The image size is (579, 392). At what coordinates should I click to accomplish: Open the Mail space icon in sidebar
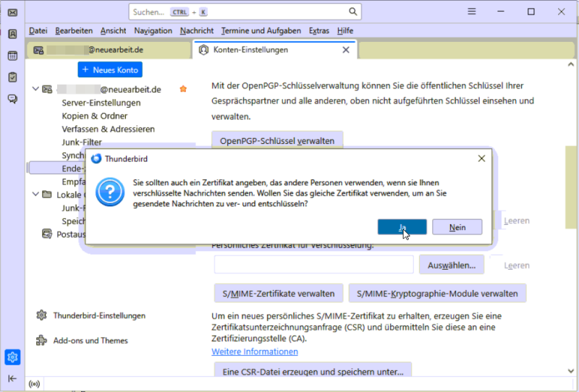point(12,12)
